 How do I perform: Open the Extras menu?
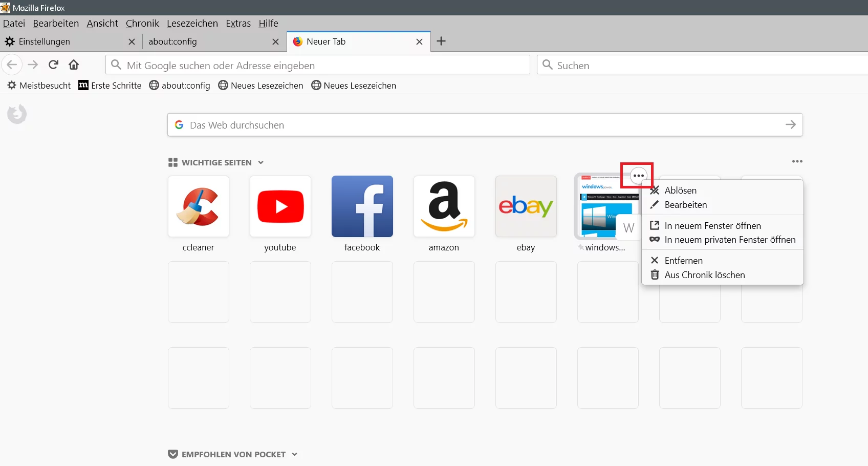[238, 23]
